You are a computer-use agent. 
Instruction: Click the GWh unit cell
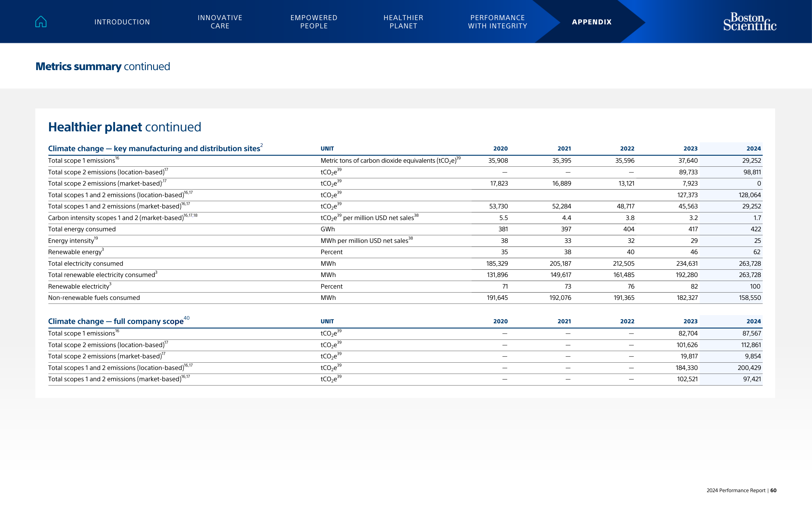[328, 229]
